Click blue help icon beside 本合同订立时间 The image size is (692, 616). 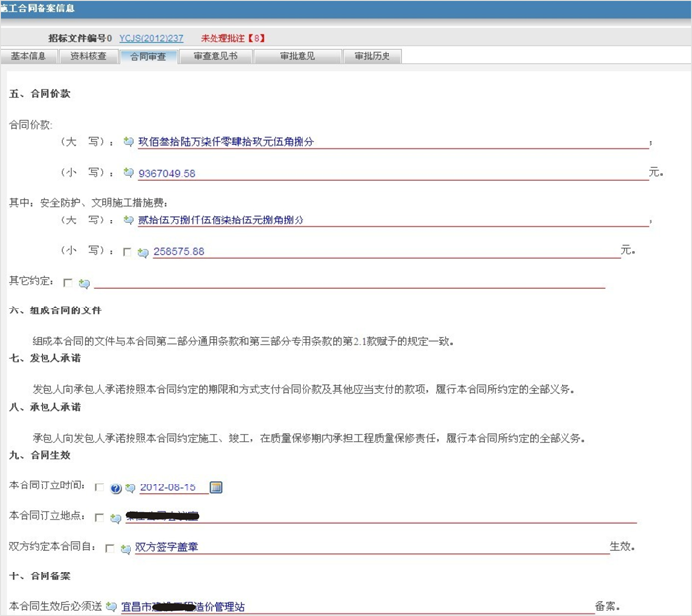(x=116, y=488)
